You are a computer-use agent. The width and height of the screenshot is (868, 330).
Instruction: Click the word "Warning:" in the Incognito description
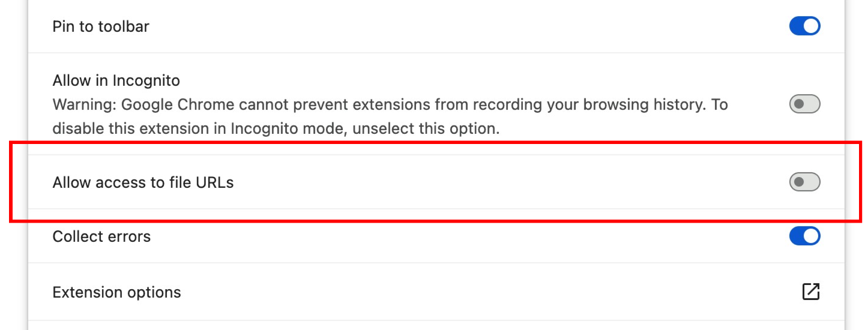[85, 105]
